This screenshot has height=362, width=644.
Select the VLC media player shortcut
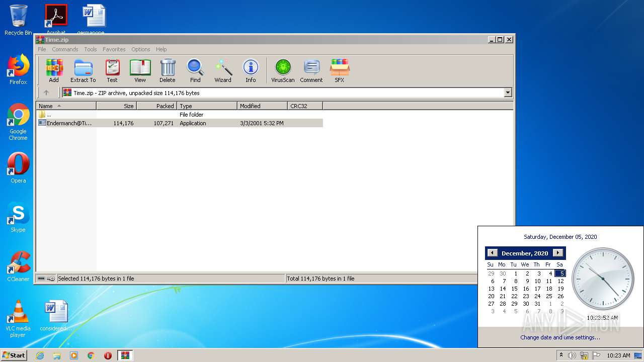pos(18,319)
